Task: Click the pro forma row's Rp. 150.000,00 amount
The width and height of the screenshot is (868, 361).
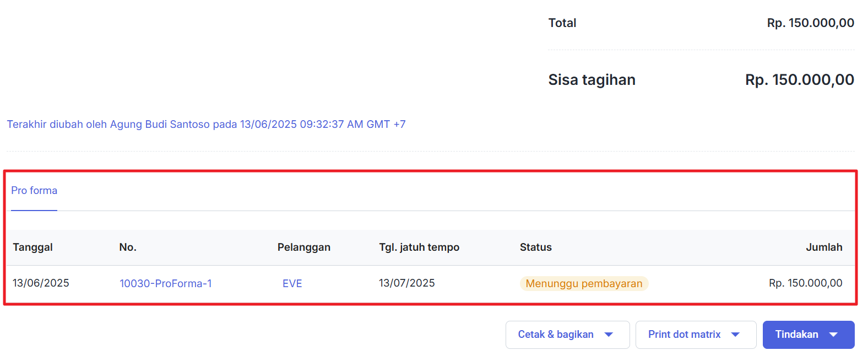Action: 805,283
